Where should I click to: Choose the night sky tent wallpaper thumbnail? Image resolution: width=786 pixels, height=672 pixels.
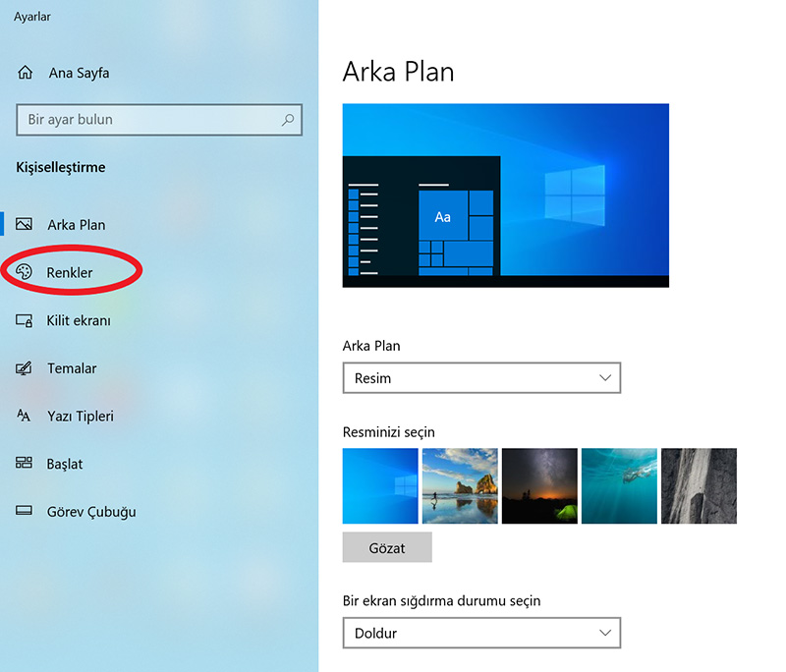539,486
